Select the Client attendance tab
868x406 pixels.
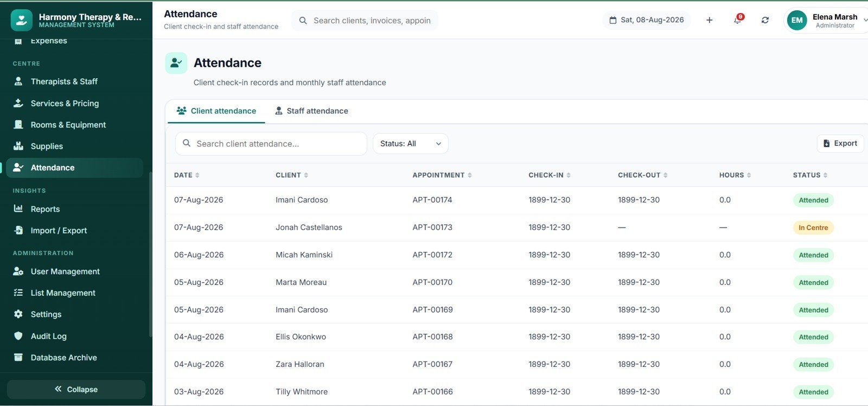(216, 111)
